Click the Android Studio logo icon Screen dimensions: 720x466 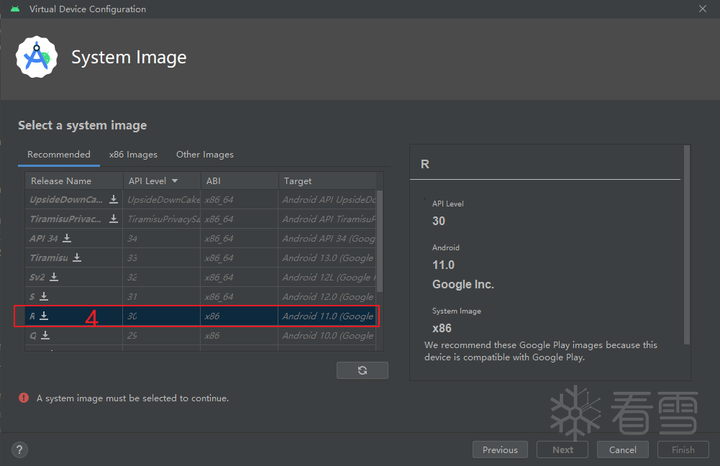[x=37, y=57]
